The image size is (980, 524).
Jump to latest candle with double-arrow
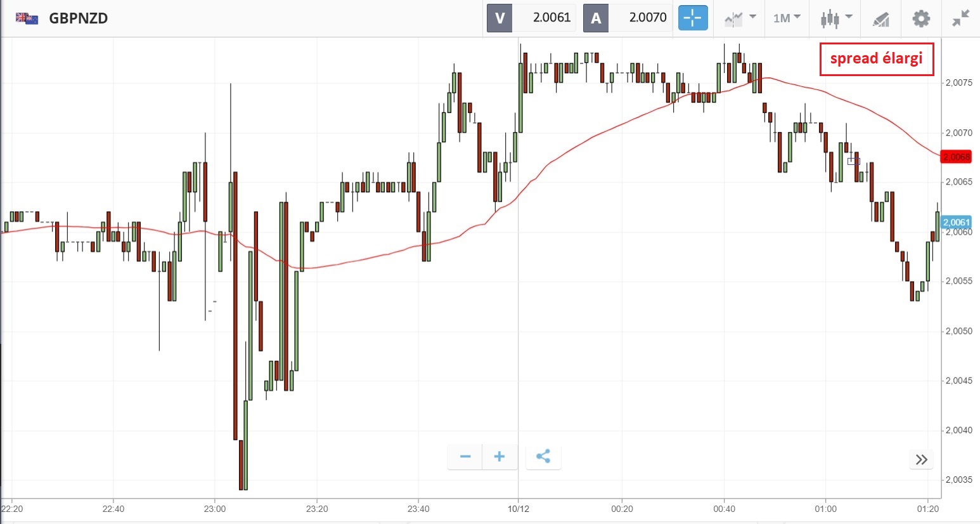tap(921, 459)
